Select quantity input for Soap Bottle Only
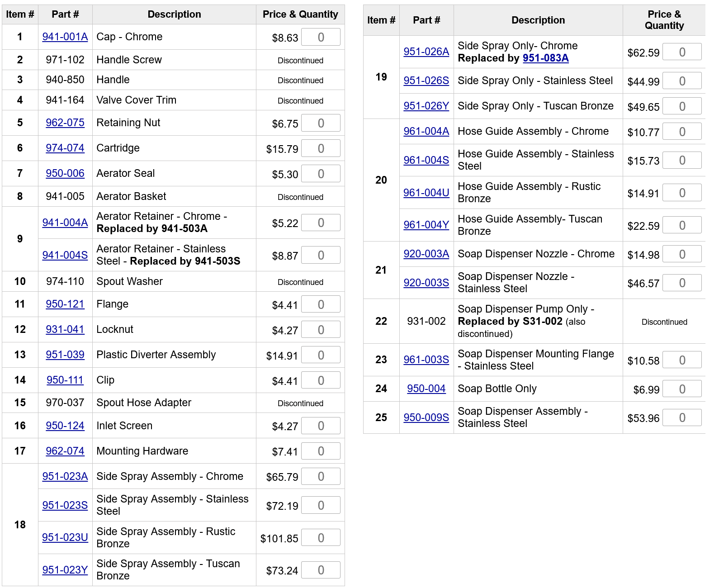Viewport: 719px width, 588px height. click(682, 389)
